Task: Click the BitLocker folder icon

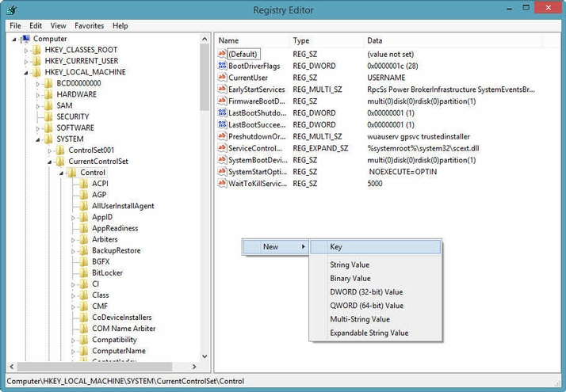Action: pyautogui.click(x=83, y=272)
